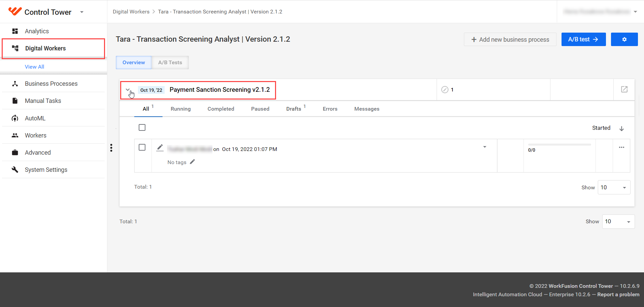Image resolution: width=644 pixels, height=307 pixels.
Task: Click the Oct 19, '22 date badge
Action: pyautogui.click(x=151, y=90)
